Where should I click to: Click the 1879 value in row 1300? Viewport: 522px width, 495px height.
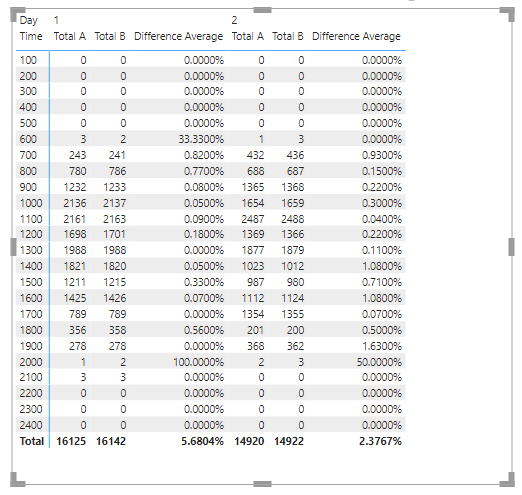coord(293,250)
